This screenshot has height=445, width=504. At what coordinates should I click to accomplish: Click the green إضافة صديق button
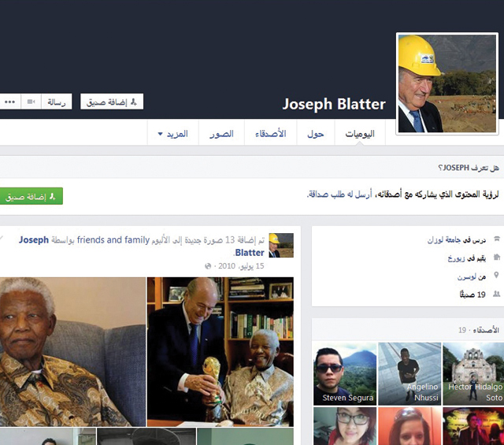point(31,196)
